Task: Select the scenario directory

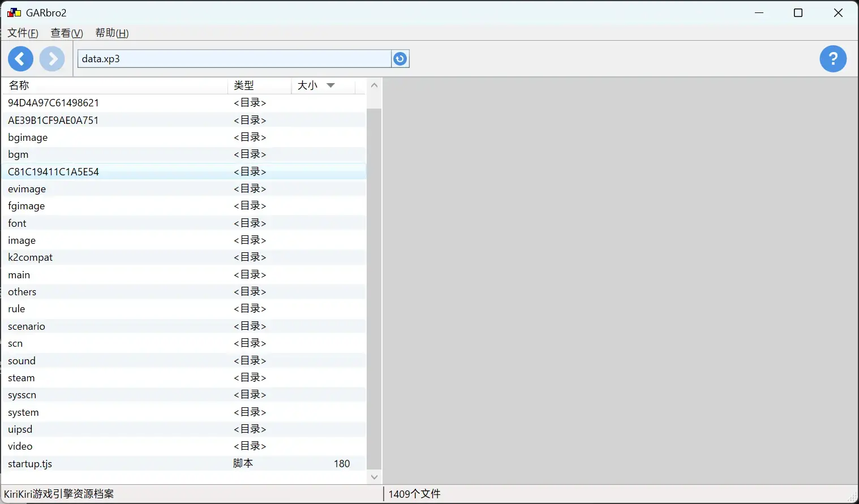Action: tap(184, 326)
